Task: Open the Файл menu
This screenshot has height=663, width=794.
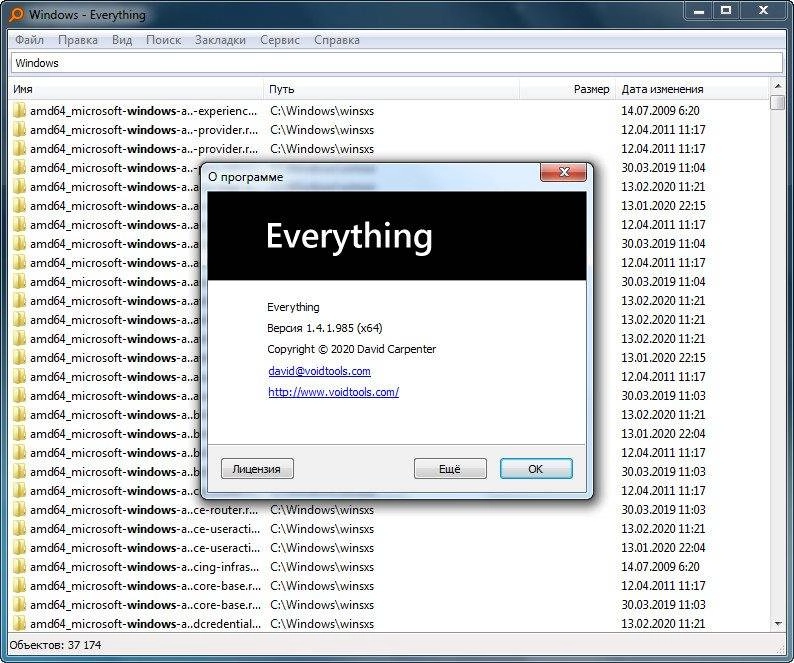Action: [x=29, y=40]
